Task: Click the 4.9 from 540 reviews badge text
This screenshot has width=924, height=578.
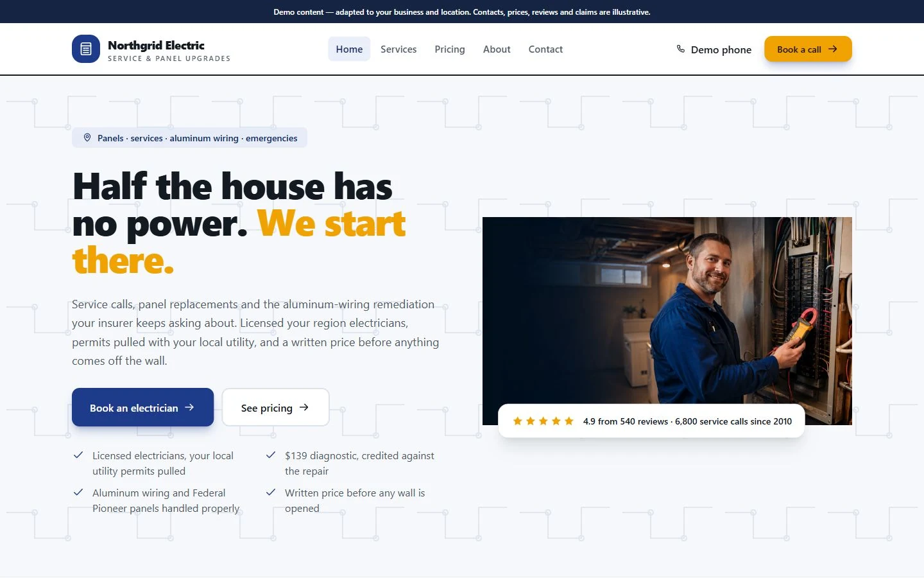Action: [687, 421]
